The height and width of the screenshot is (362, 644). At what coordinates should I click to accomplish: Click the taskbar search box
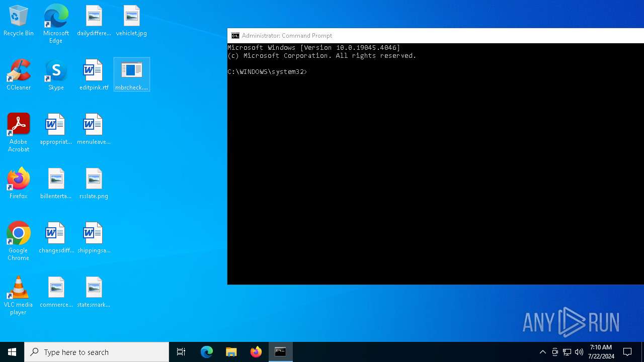point(97,352)
